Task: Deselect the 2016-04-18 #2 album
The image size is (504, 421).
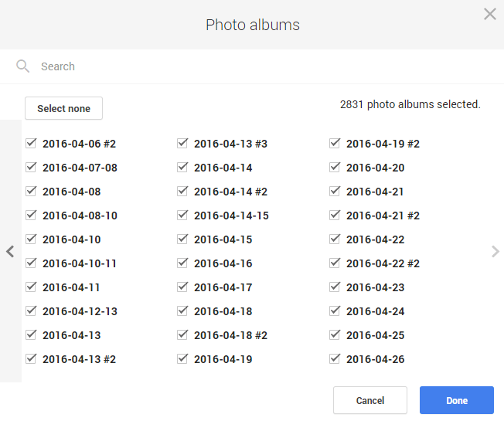Action: 183,334
